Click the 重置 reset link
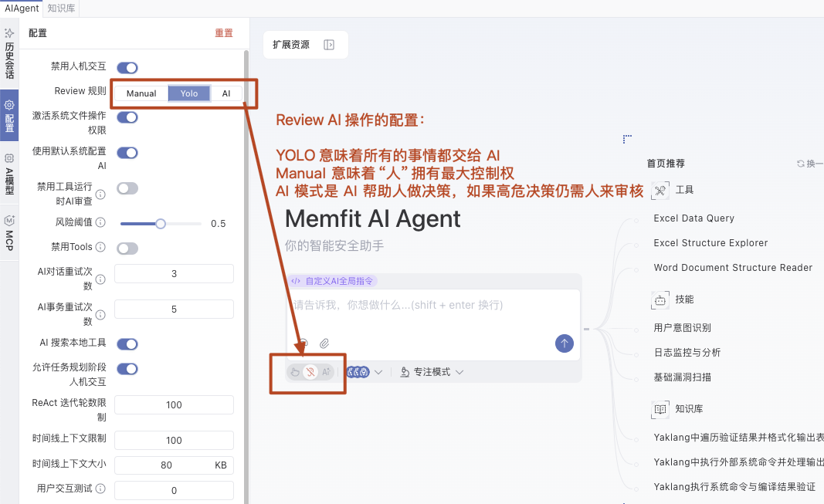 224,33
